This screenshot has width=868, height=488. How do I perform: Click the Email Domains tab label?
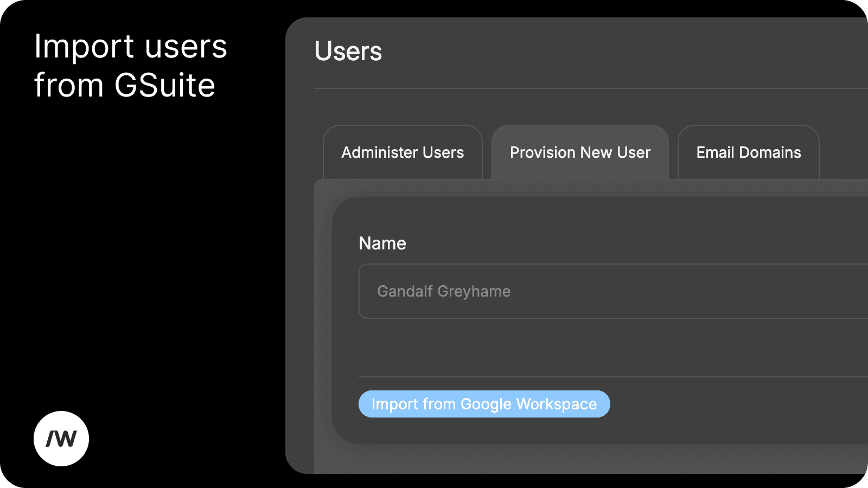click(x=748, y=152)
